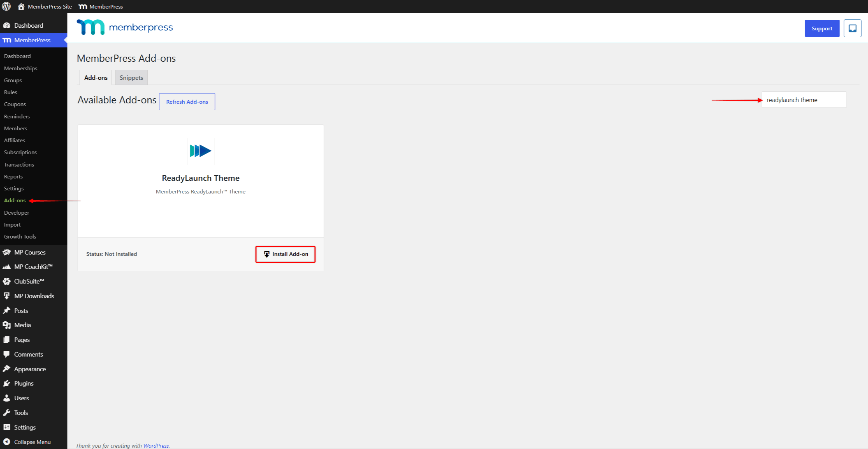Click the 'ReadyLaunch Theme' card title
The height and width of the screenshot is (449, 868).
pyautogui.click(x=200, y=178)
